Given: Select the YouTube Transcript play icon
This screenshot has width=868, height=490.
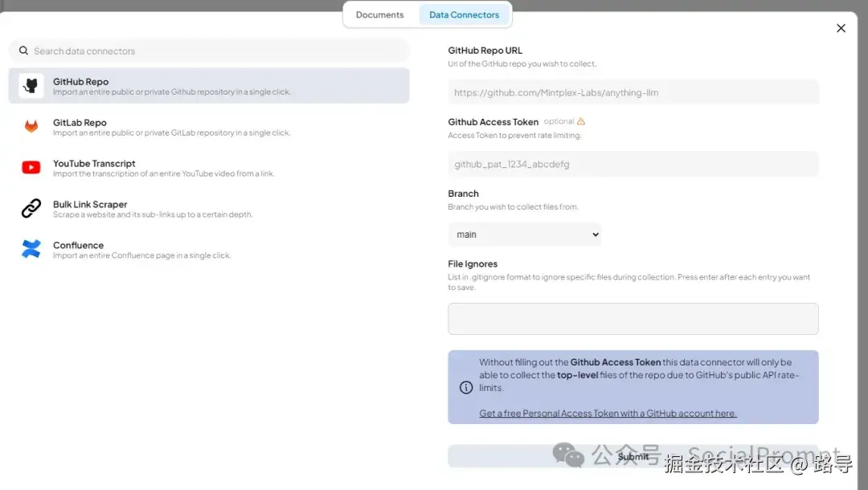Looking at the screenshot, I should [31, 167].
